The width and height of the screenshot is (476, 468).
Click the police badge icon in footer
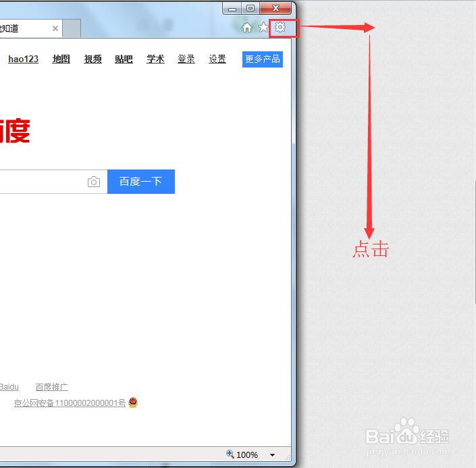133,402
